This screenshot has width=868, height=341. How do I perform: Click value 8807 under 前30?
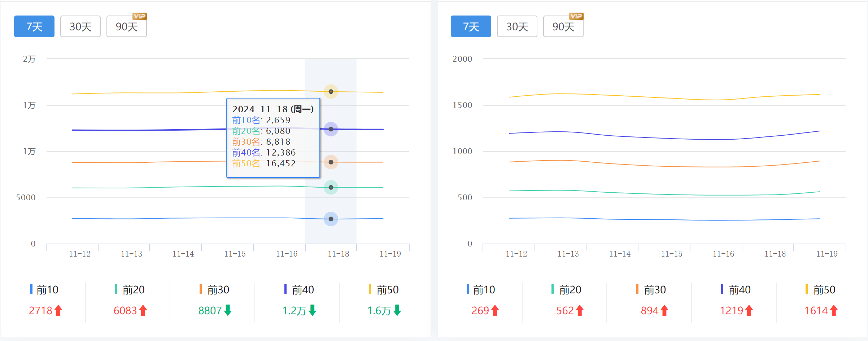click(210, 311)
